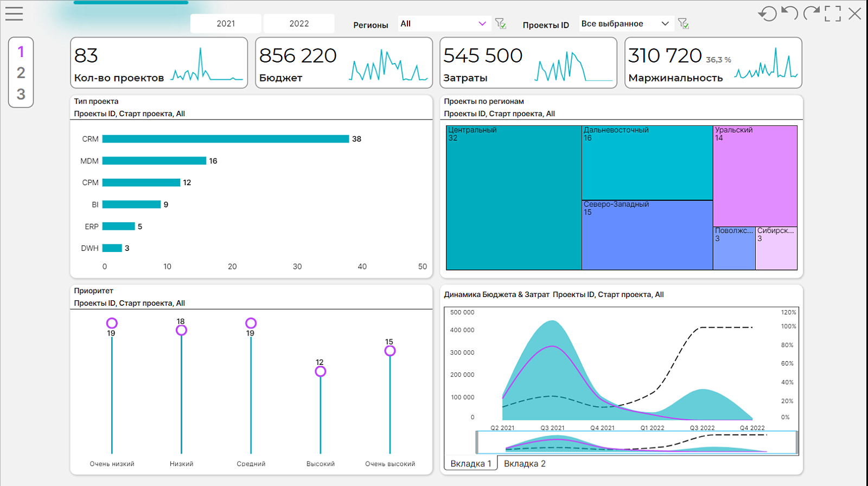Go to page 3 in the side navigator

click(x=21, y=94)
